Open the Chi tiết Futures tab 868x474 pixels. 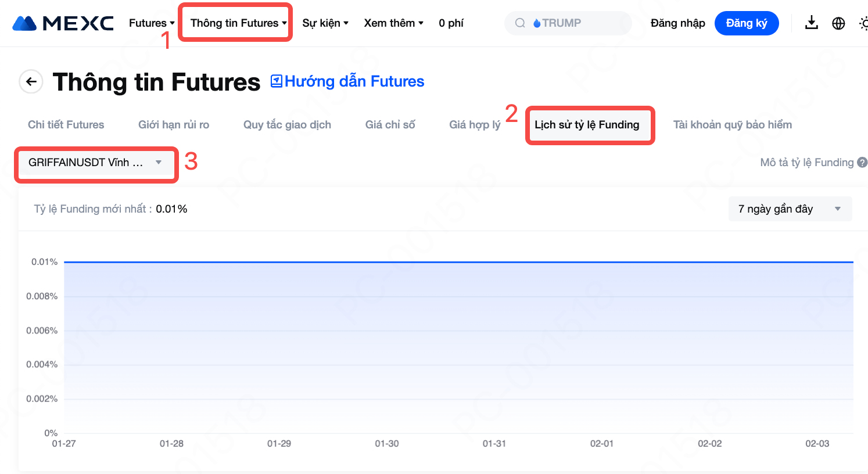pos(66,125)
